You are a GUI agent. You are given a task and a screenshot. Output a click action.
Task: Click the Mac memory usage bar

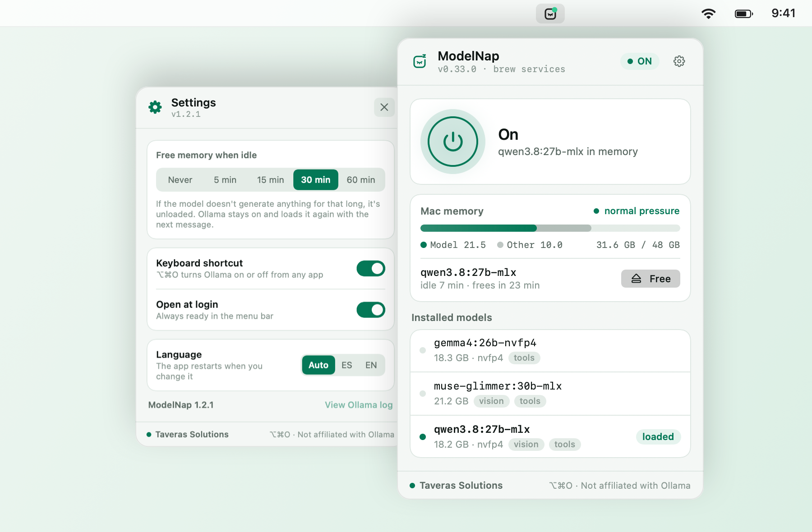[x=550, y=228]
